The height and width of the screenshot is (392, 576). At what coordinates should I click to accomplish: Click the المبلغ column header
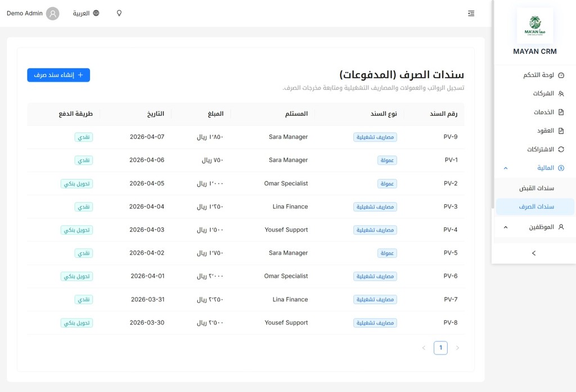215,114
